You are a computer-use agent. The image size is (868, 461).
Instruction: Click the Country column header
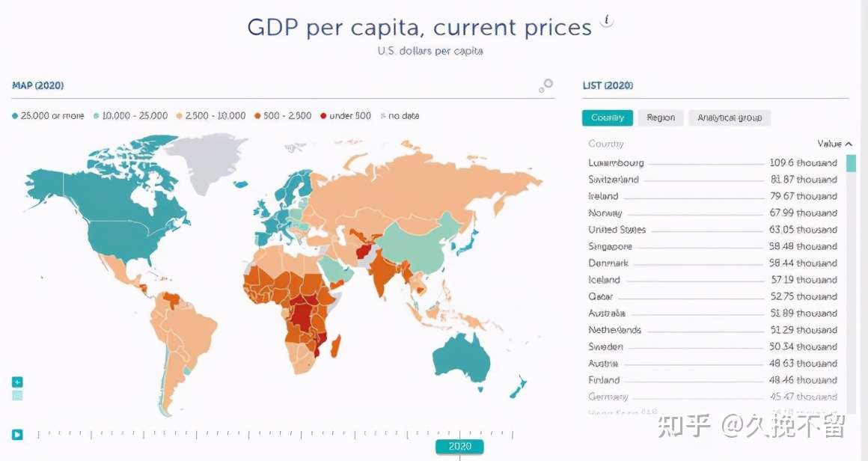[x=606, y=144]
